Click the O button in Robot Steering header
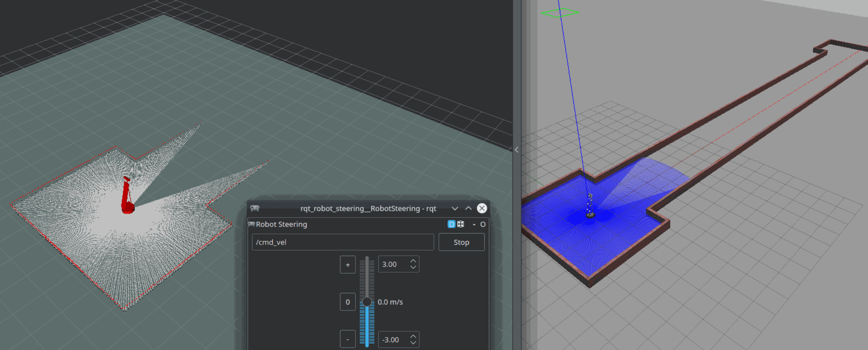The height and width of the screenshot is (350, 868). (x=483, y=224)
